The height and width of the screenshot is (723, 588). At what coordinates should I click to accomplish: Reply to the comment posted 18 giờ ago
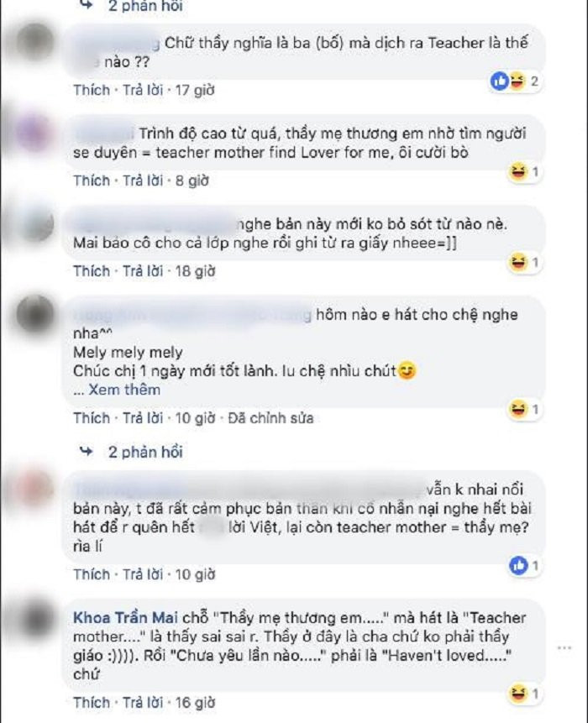[143, 271]
